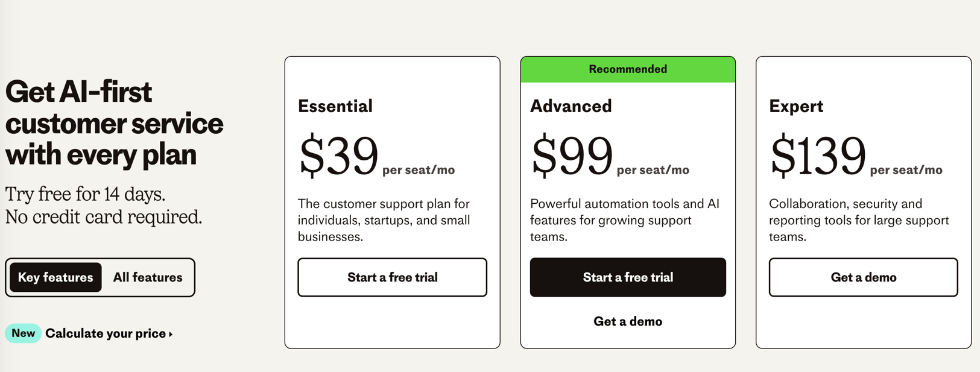The height and width of the screenshot is (372, 980).
Task: Select the Essential plan heading
Action: point(335,106)
